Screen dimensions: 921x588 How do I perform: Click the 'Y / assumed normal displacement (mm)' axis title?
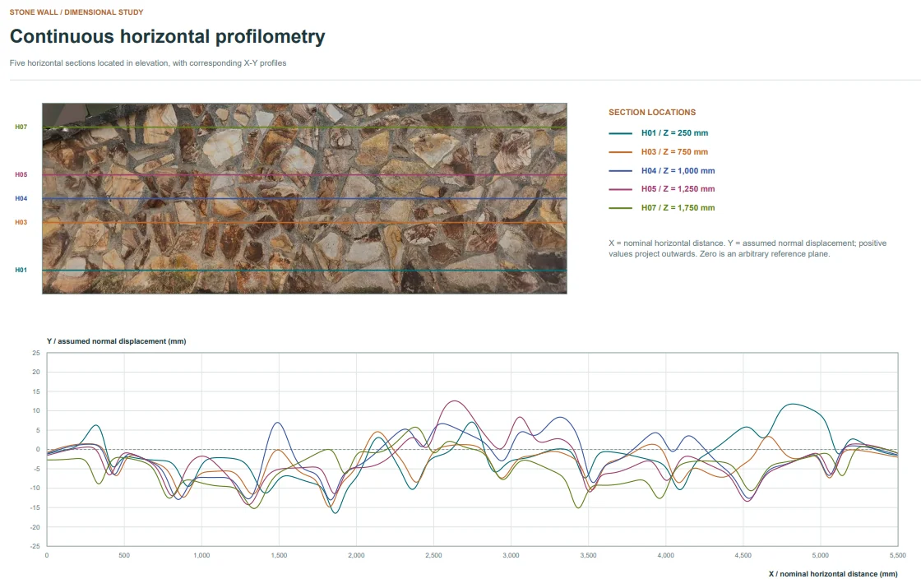click(116, 341)
